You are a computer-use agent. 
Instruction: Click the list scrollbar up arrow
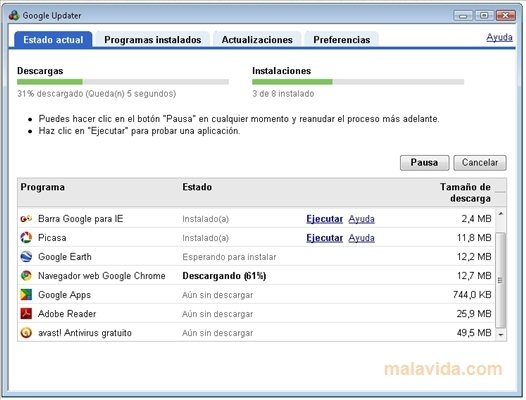click(501, 214)
